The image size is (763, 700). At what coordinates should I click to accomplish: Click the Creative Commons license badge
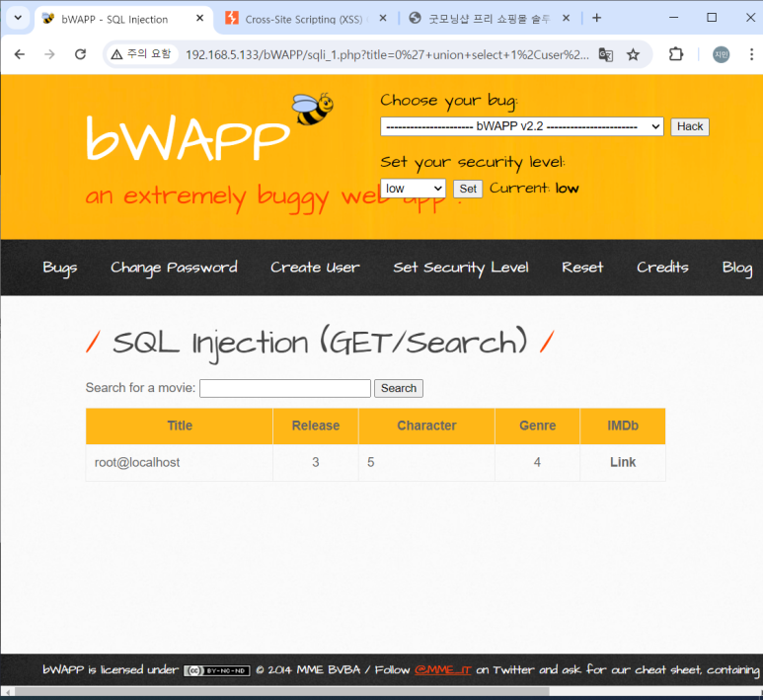217,670
